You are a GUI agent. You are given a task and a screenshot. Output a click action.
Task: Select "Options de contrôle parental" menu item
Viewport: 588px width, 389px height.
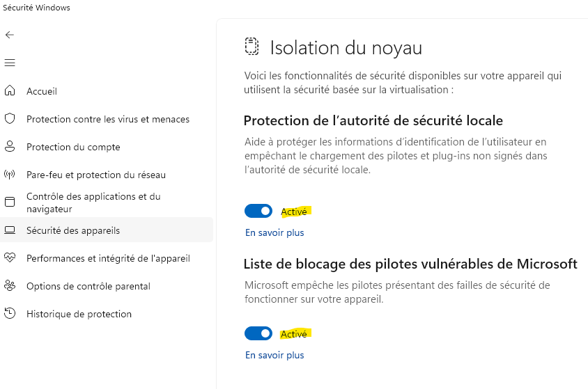tap(88, 286)
